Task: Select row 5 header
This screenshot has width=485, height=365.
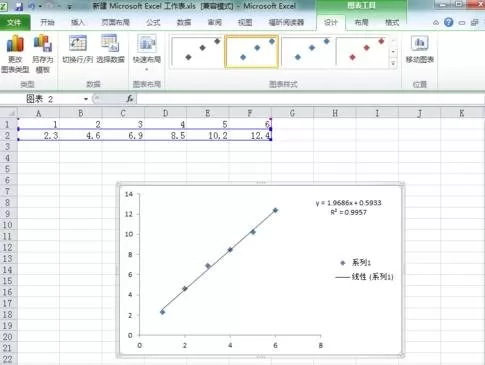Action: (8, 169)
